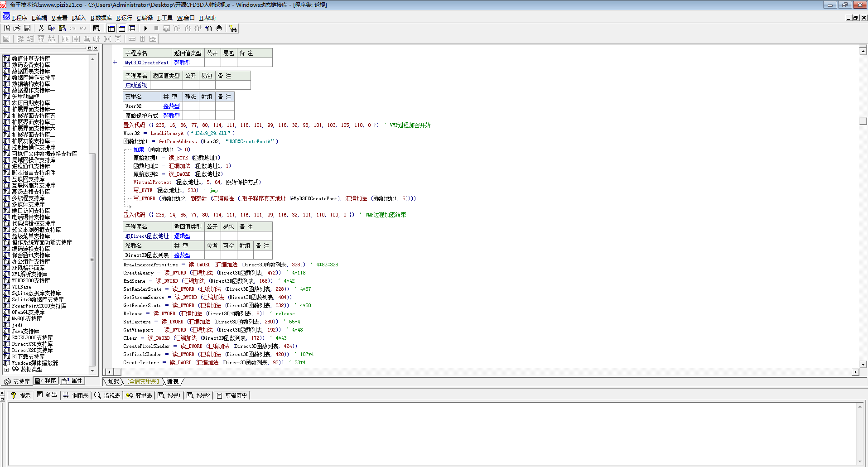Open the 输出 output tab

[x=47, y=395]
